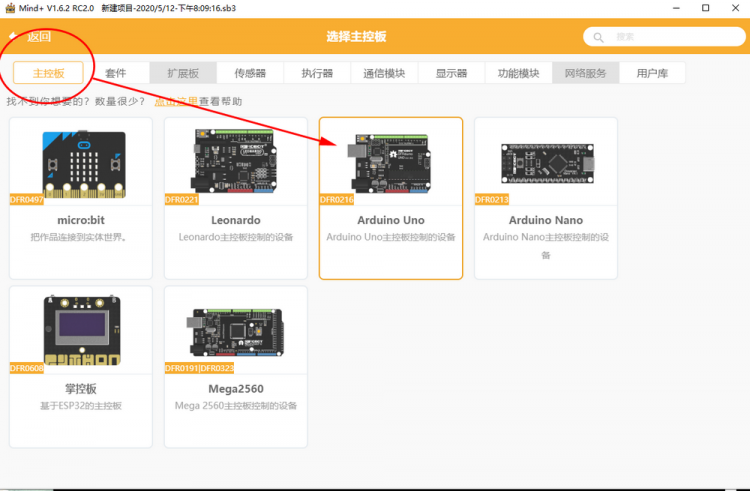Click the magnifier search icon
The width and height of the screenshot is (750, 491).
point(598,37)
